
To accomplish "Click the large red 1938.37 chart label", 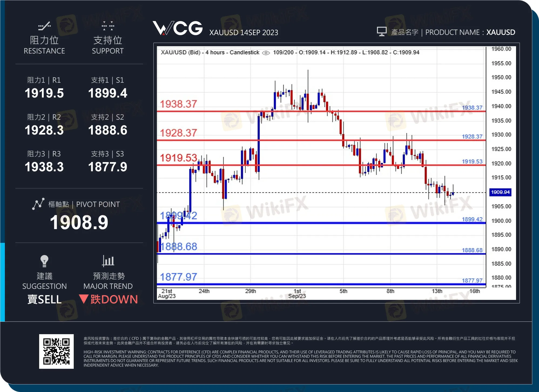I will click(178, 104).
